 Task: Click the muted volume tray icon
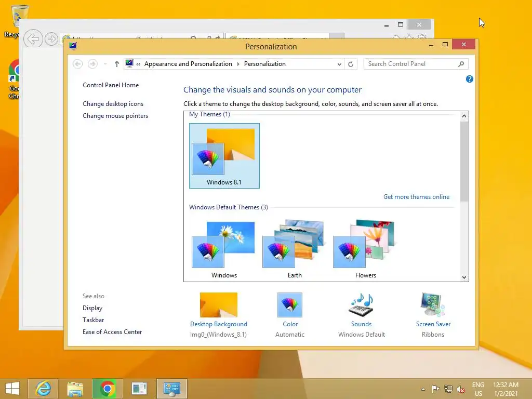461,389
